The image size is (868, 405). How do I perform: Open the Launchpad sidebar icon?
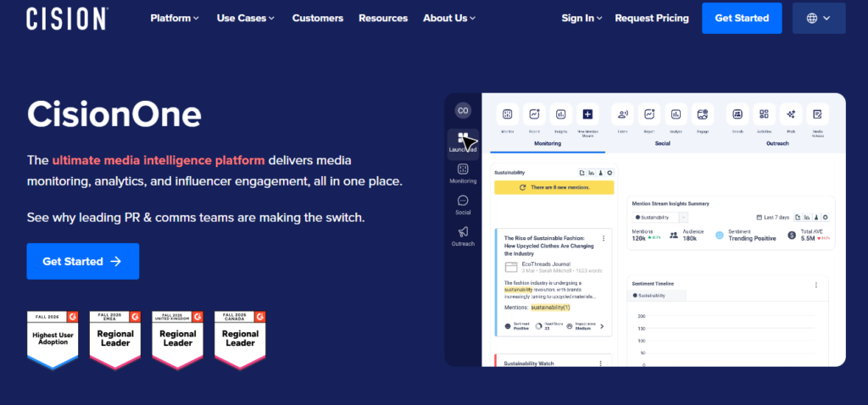tap(464, 142)
